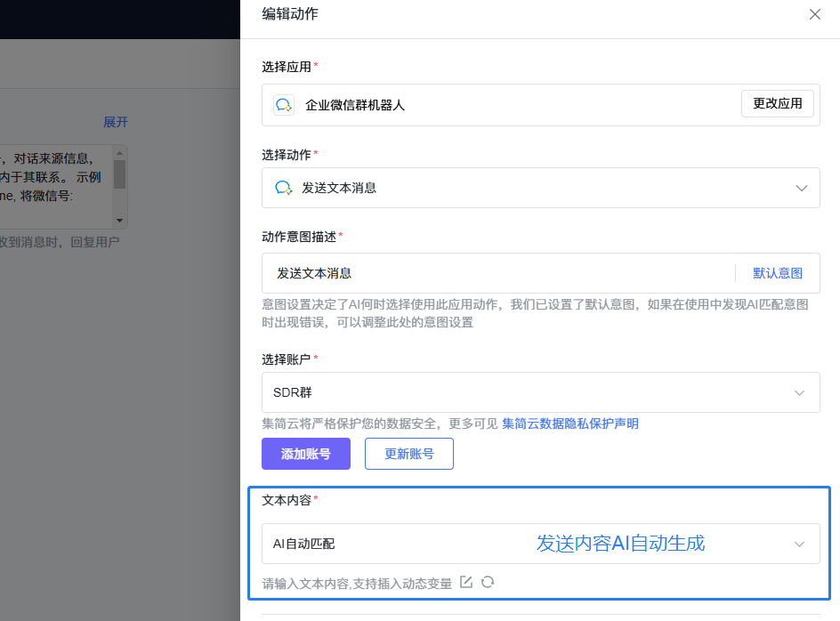Click the edit pencil icon below 文本内容

point(466,583)
